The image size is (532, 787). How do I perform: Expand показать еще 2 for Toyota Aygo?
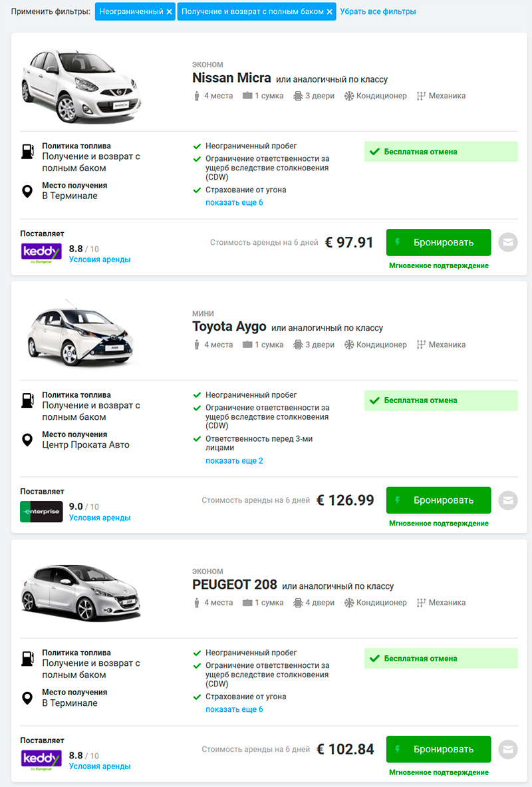[x=234, y=460]
